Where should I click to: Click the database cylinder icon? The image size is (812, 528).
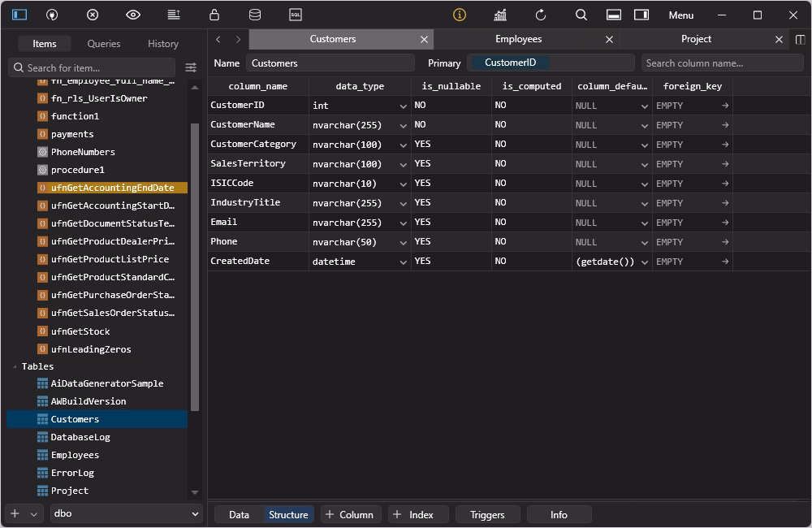(255, 15)
